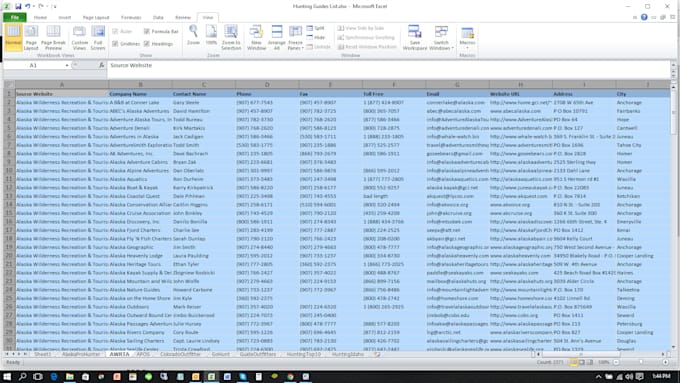Set zoom to 100% via ribbon
This screenshot has width=680, height=383.
(211, 36)
